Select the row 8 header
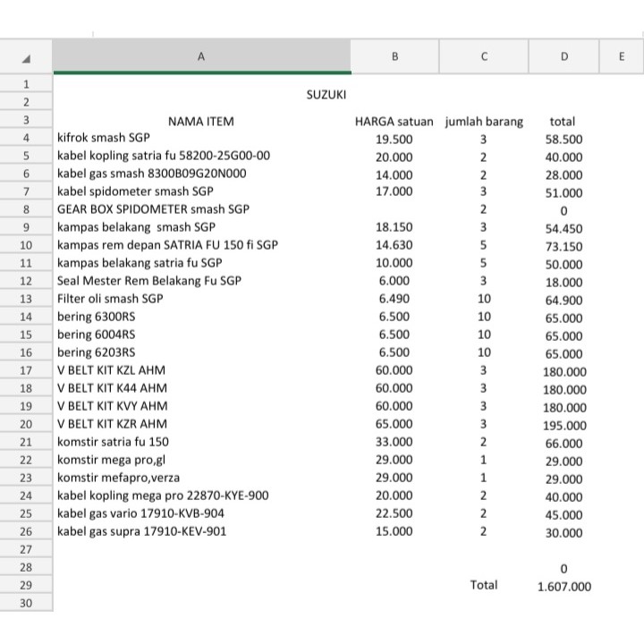Viewport: 644px width, 644px height. tap(26, 209)
